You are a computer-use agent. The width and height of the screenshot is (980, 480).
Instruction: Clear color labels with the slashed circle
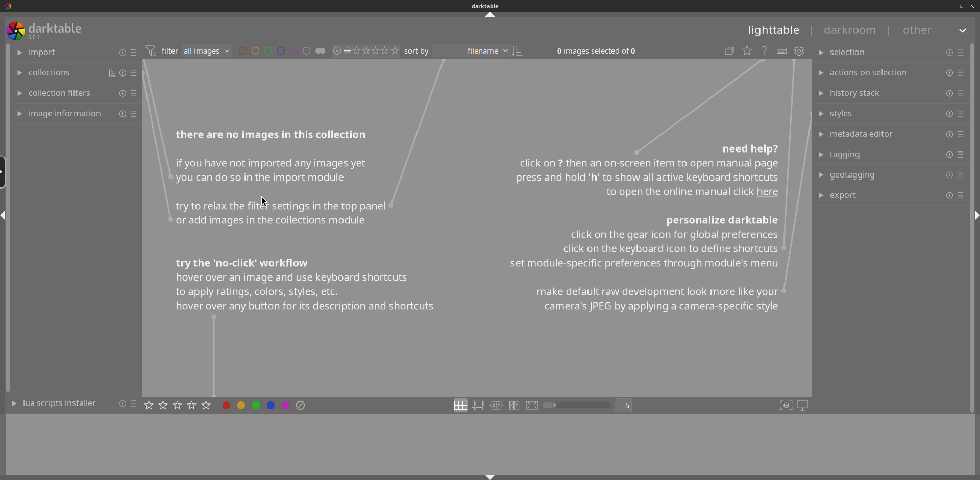(x=301, y=406)
